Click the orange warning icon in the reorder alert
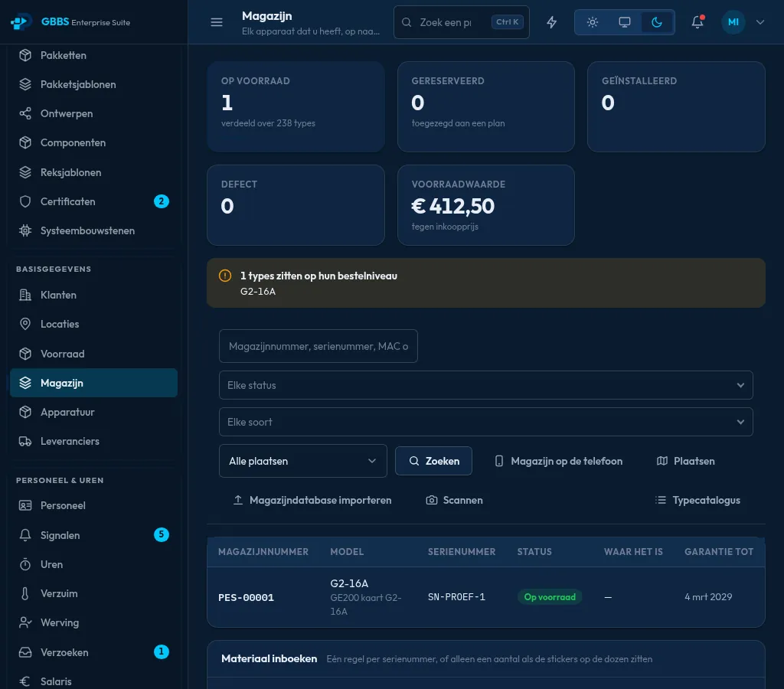The height and width of the screenshot is (689, 784). [x=225, y=276]
